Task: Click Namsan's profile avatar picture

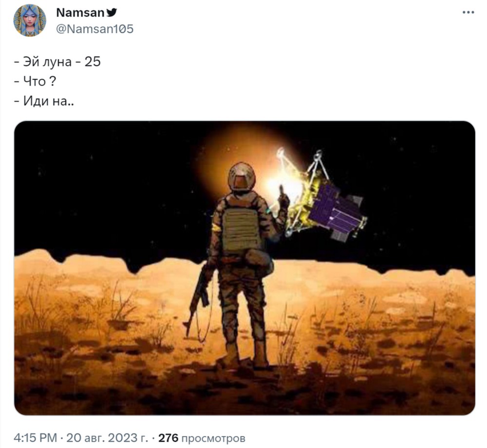Action: (30, 20)
